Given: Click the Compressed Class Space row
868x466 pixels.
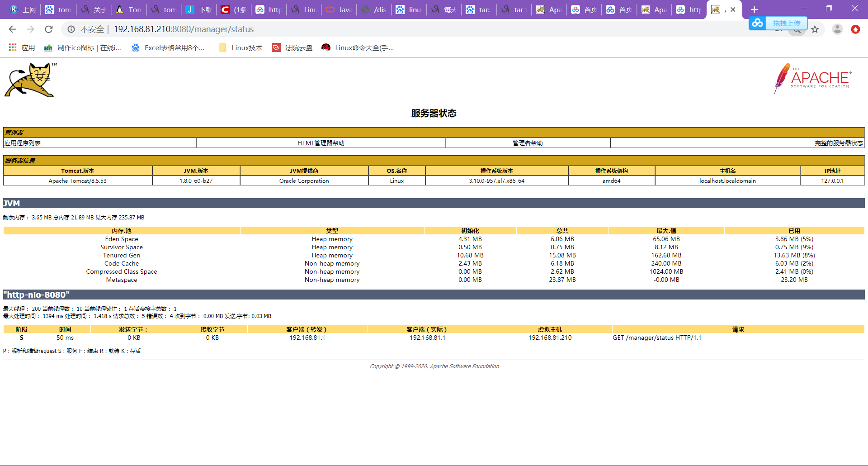Looking at the screenshot, I should pyautogui.click(x=434, y=272).
